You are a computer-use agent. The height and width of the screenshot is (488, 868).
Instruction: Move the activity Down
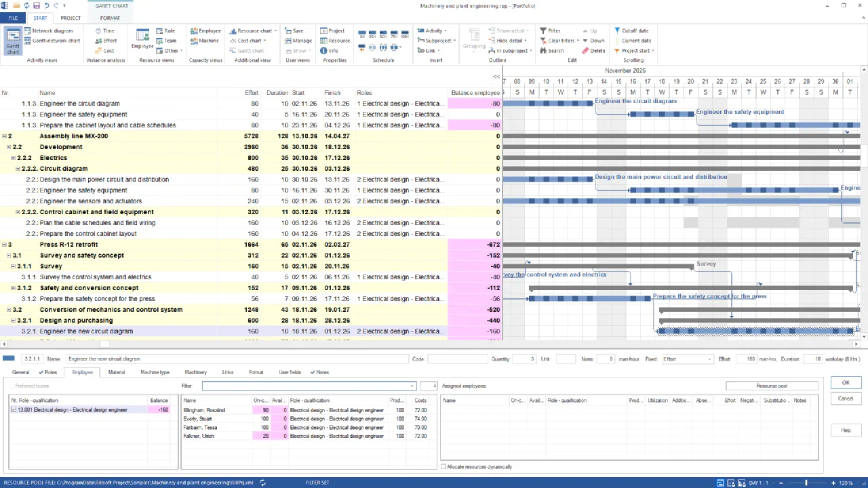(x=593, y=41)
